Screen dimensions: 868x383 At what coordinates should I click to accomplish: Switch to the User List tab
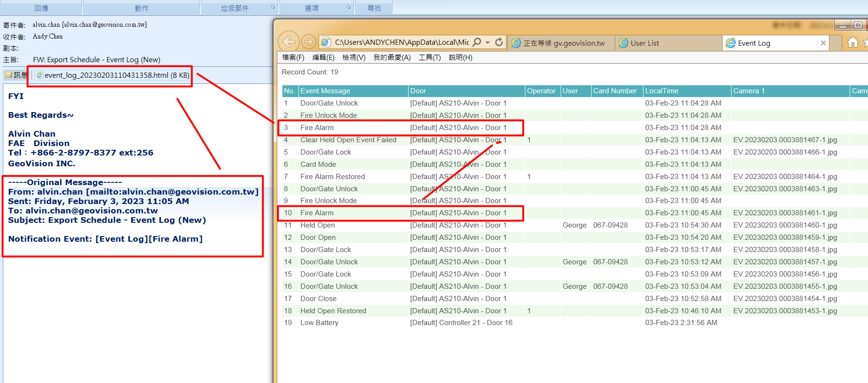click(x=668, y=43)
